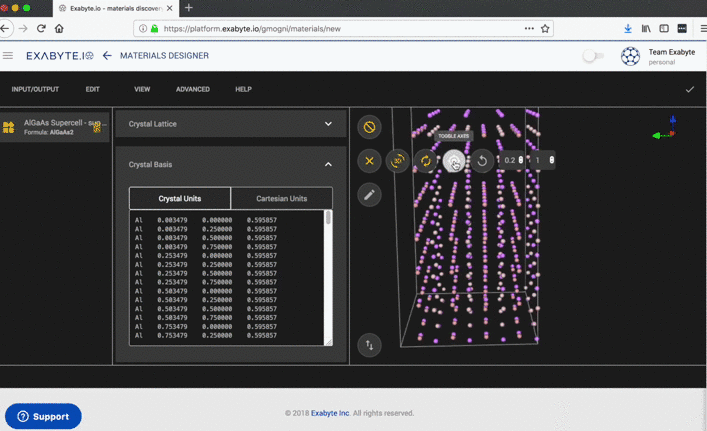Viewport: 707px width, 431px height.
Task: Open the Advanced menu
Action: coord(193,89)
